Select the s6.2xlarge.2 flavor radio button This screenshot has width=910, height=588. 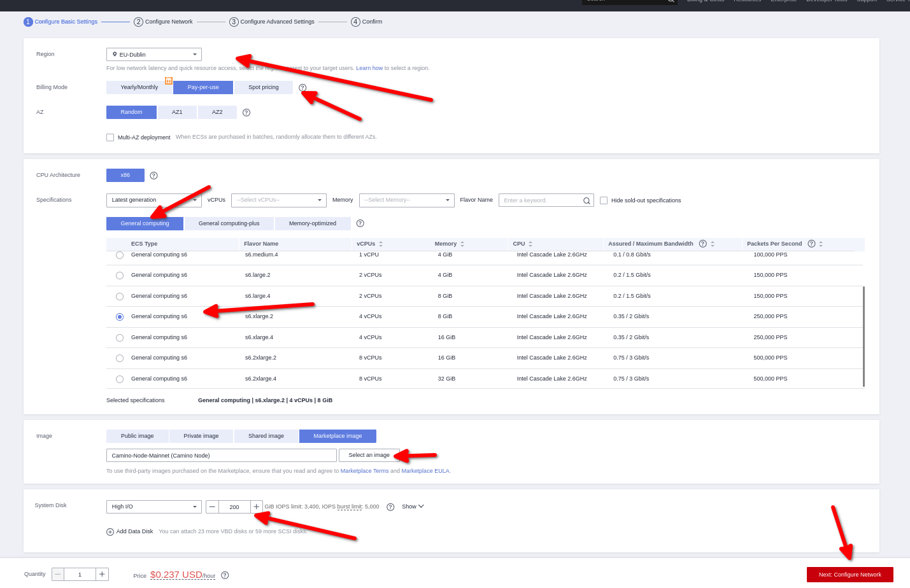click(x=120, y=358)
